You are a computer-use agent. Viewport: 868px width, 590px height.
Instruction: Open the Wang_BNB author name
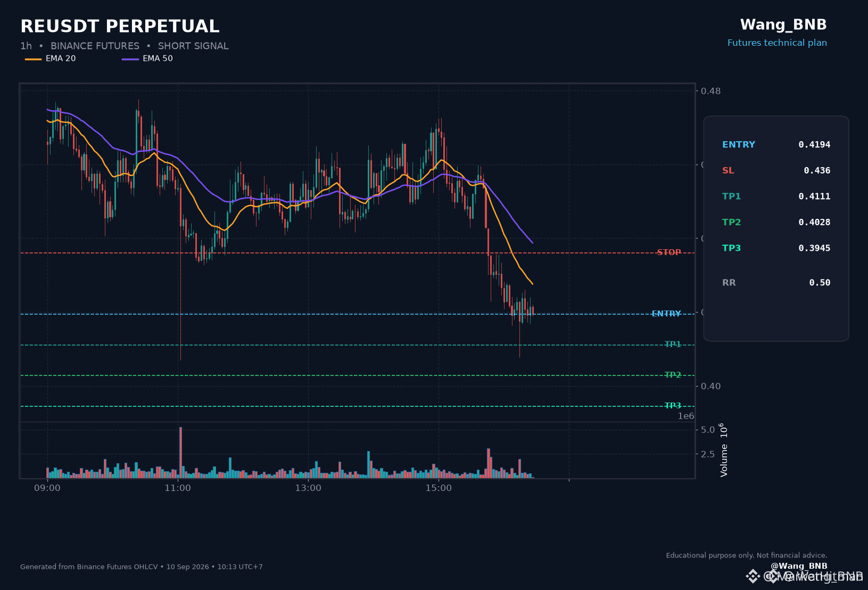point(783,25)
